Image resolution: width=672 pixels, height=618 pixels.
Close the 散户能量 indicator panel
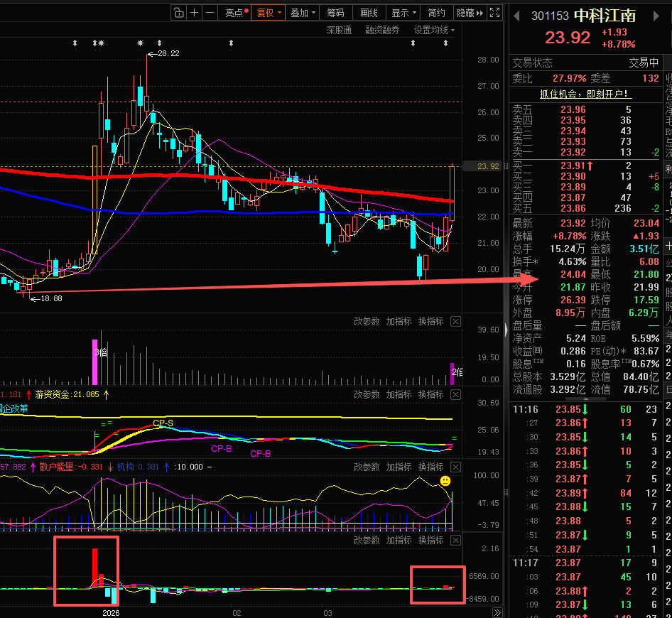(x=455, y=467)
